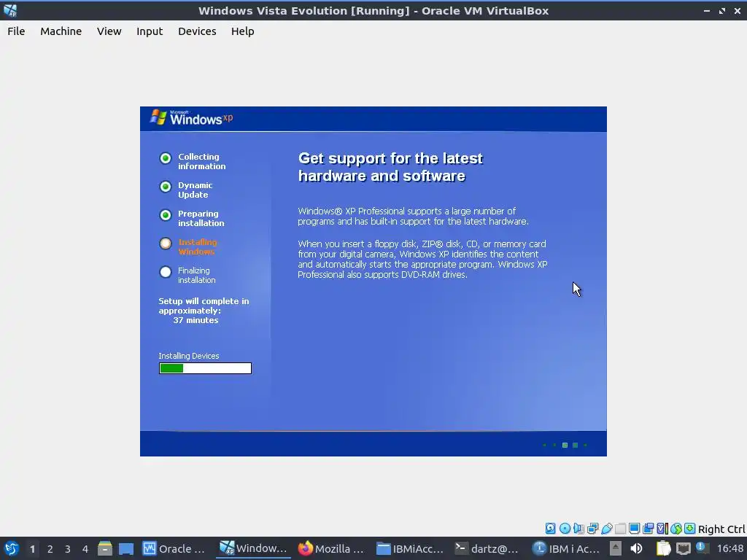Click the keyboard capture green arrow icon

pyautogui.click(x=690, y=528)
